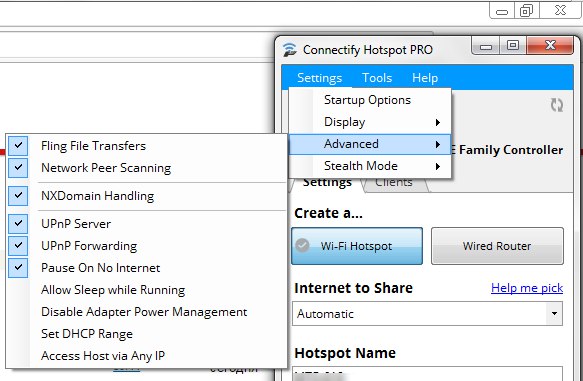Open the Settings menu

319,78
